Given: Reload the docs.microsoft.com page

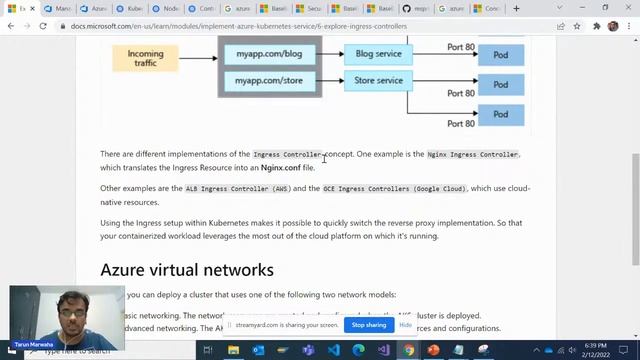Looking at the screenshot, I should pos(43,26).
